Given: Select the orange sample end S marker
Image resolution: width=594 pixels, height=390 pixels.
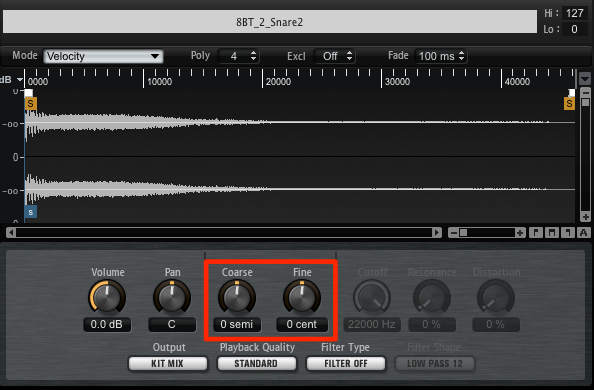Looking at the screenshot, I should pyautogui.click(x=569, y=103).
